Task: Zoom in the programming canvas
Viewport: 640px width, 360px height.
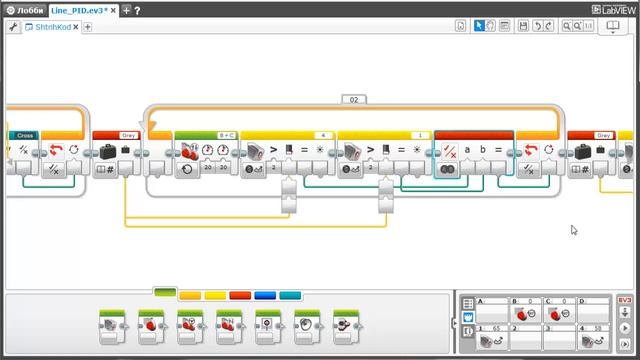Action: pyautogui.click(x=578, y=26)
